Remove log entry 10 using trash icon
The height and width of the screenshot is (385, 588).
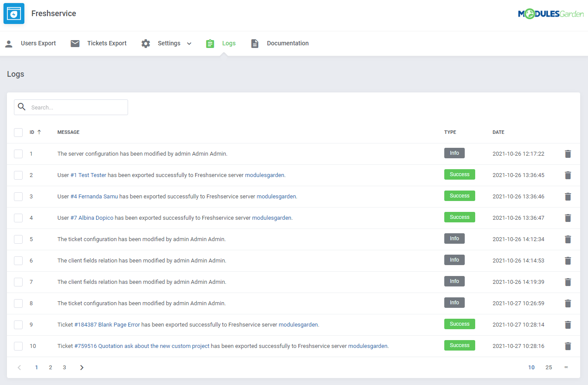568,346
